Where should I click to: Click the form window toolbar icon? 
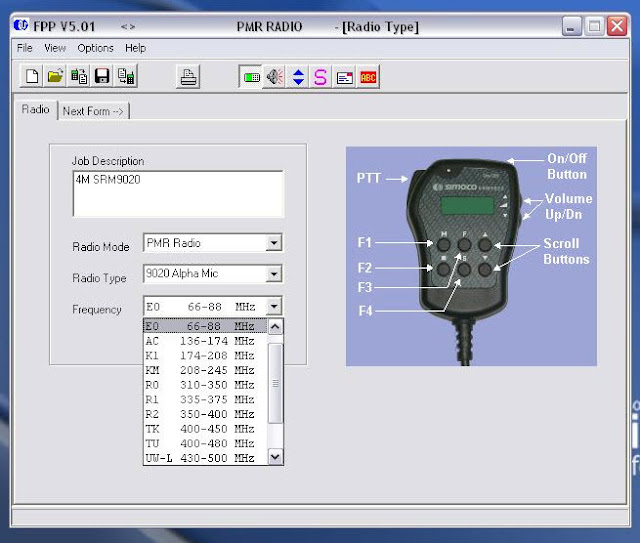345,77
